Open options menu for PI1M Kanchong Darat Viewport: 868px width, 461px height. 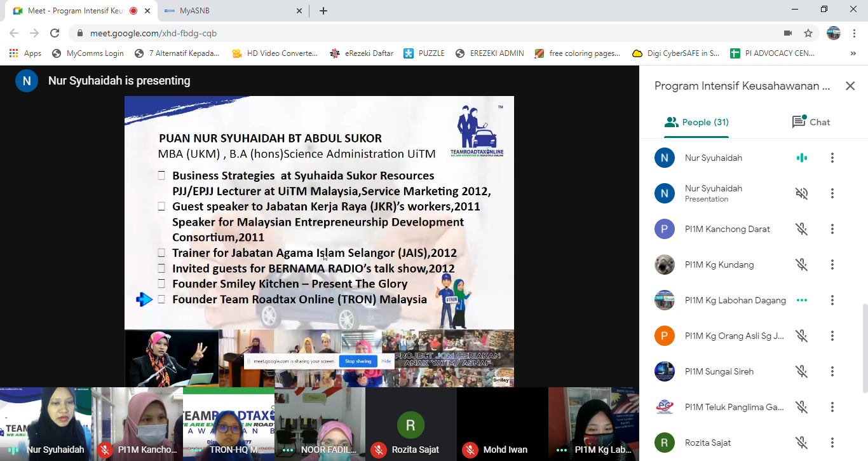coord(832,229)
